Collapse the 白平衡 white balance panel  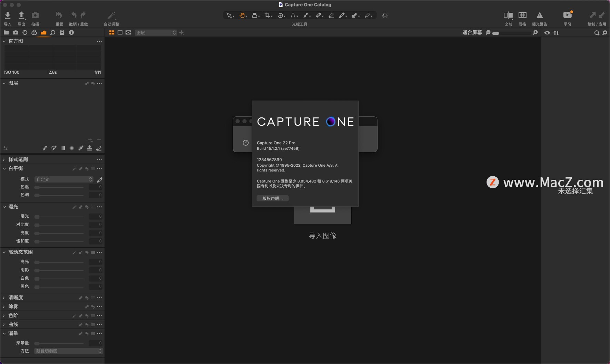coord(4,168)
